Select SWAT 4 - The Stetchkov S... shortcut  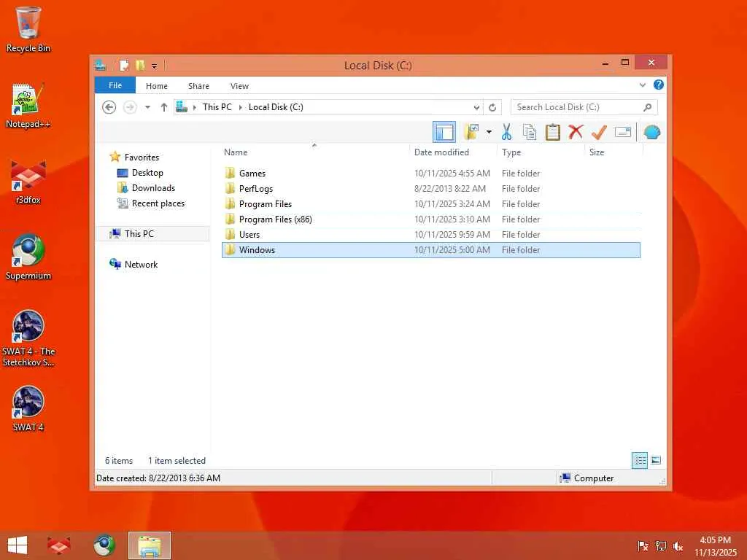pos(28,338)
